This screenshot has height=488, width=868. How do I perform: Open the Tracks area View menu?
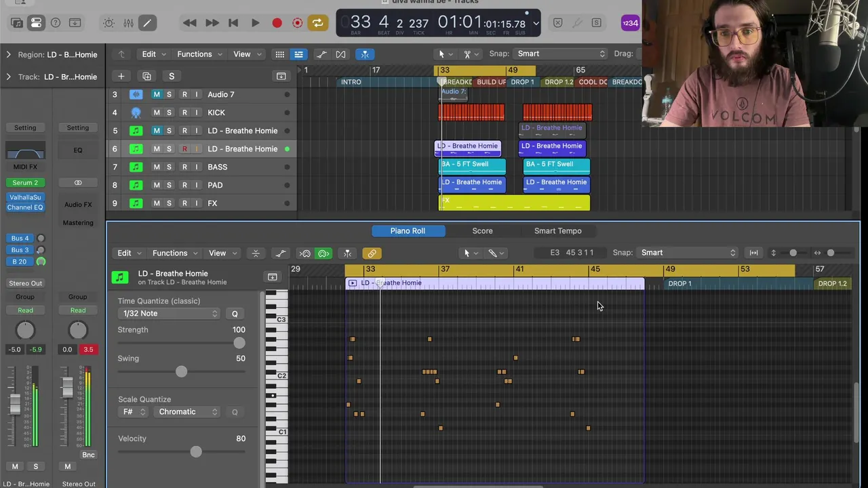point(245,54)
